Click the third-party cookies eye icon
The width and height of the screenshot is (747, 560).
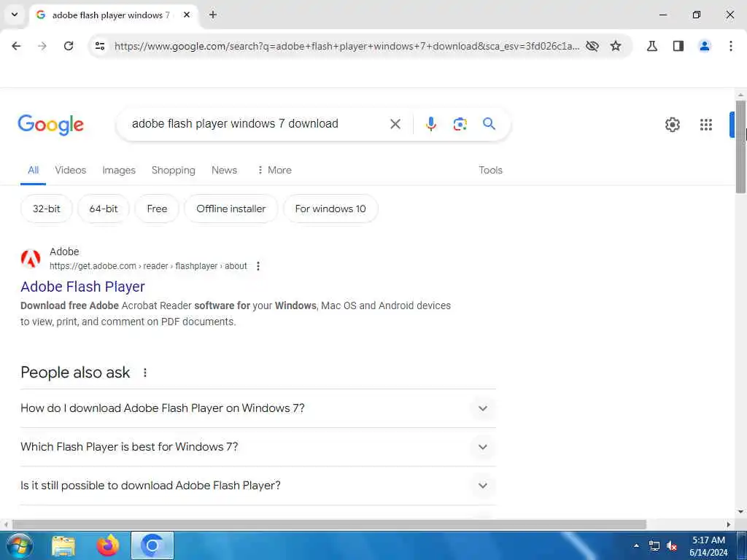click(x=592, y=46)
